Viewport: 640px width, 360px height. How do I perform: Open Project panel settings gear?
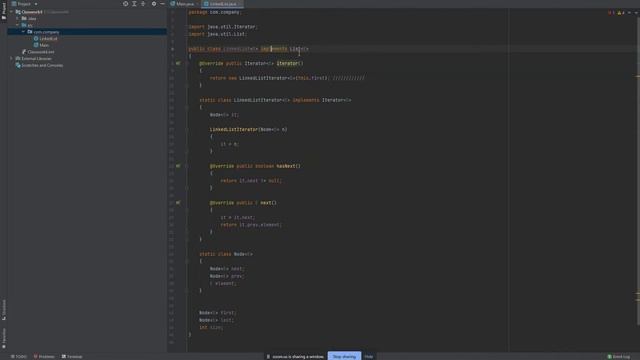154,4
